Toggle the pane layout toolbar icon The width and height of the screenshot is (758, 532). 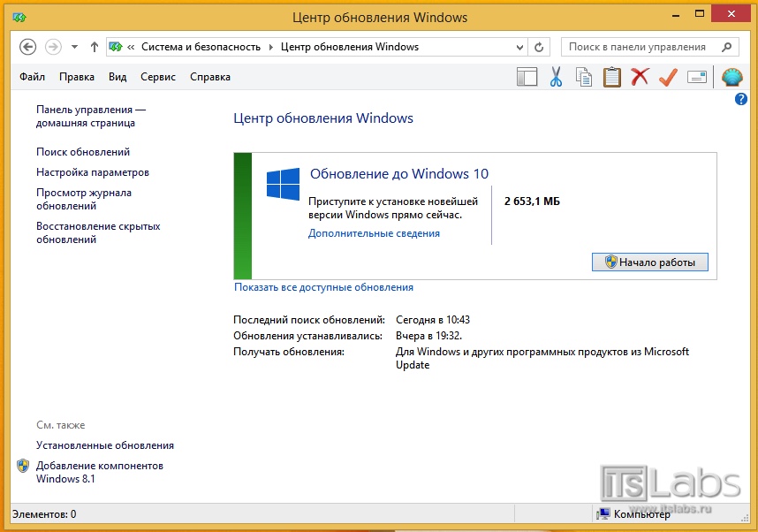point(527,77)
